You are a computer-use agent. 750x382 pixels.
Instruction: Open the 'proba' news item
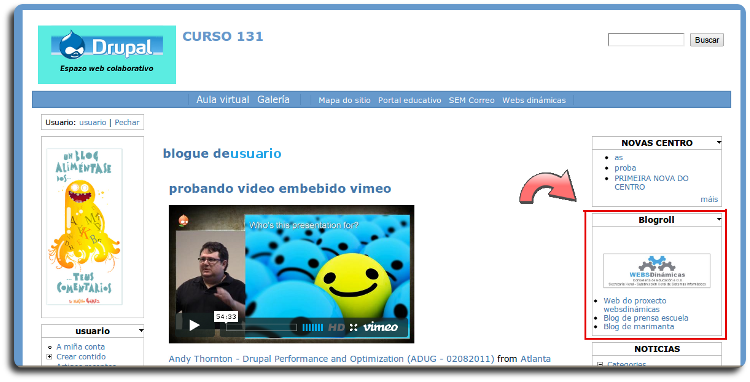(625, 168)
